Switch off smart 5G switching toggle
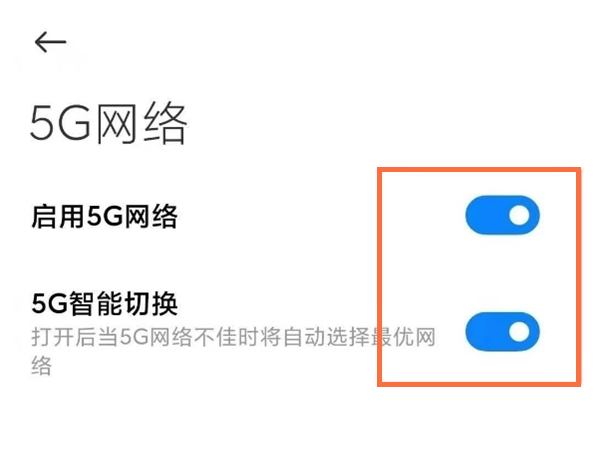This screenshot has height=450, width=600. (502, 331)
